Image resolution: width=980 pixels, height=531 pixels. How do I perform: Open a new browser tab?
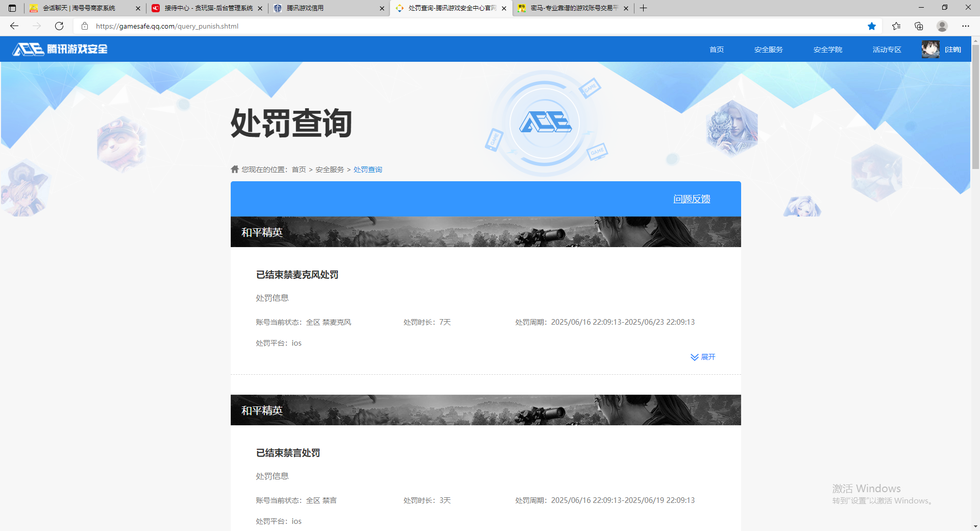[644, 8]
